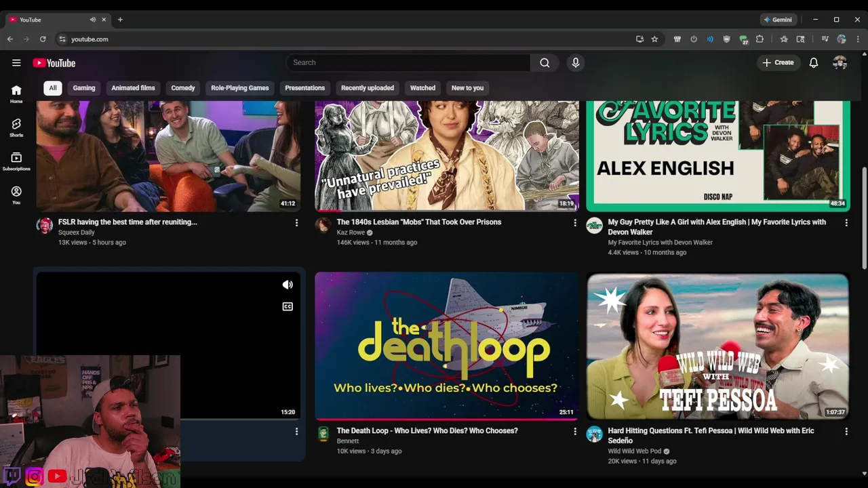
Task: Click Wild Wild Web Pod channel avatar
Action: (595, 434)
